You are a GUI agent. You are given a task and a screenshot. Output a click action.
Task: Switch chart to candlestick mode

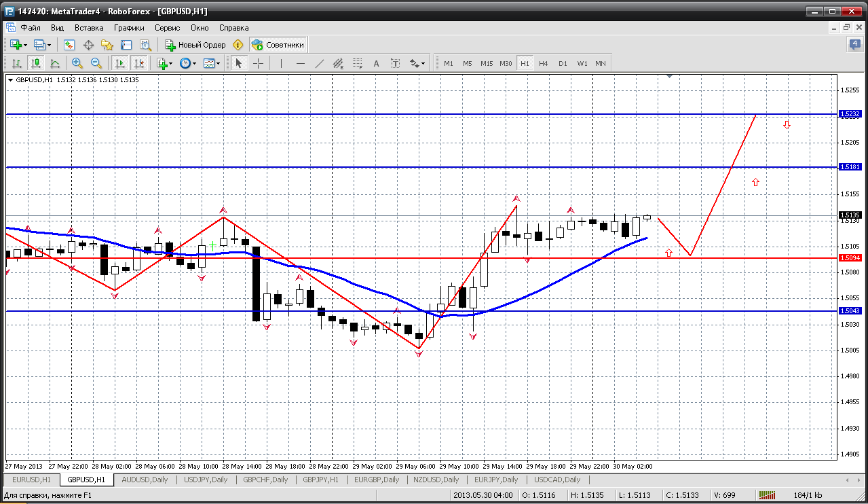coord(35,63)
